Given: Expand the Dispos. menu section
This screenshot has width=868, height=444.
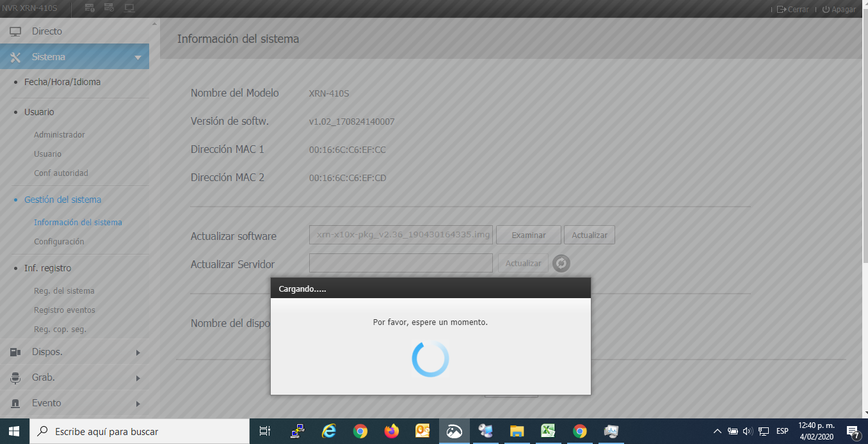Looking at the screenshot, I should pos(138,353).
